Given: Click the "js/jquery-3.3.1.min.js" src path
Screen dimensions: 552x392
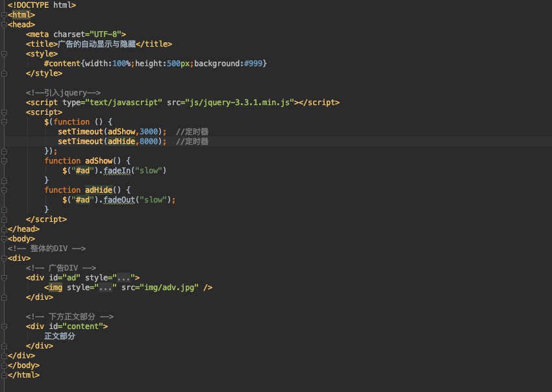Looking at the screenshot, I should [240, 103].
